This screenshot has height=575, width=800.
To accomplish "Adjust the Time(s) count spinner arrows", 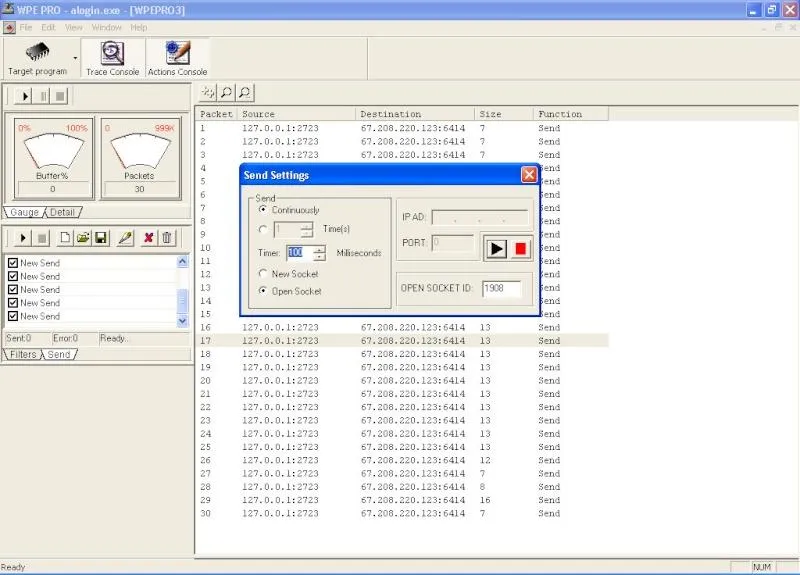I will [x=307, y=230].
